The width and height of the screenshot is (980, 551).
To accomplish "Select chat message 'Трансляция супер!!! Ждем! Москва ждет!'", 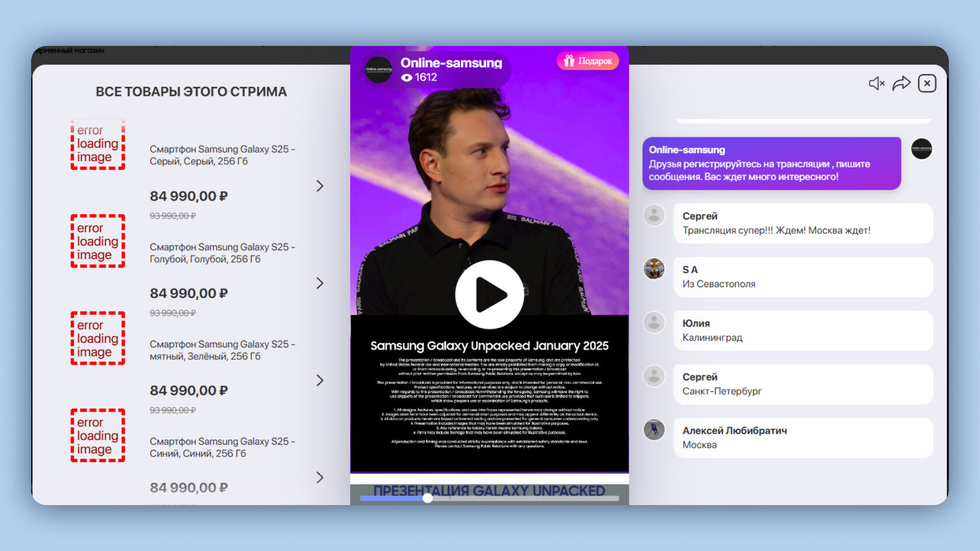I will tap(804, 223).
